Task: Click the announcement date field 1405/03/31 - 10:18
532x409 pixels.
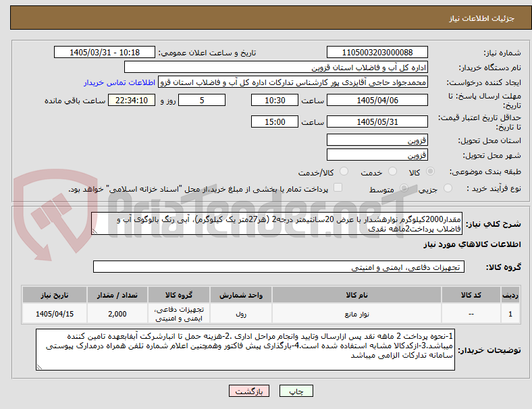Action: (105, 52)
